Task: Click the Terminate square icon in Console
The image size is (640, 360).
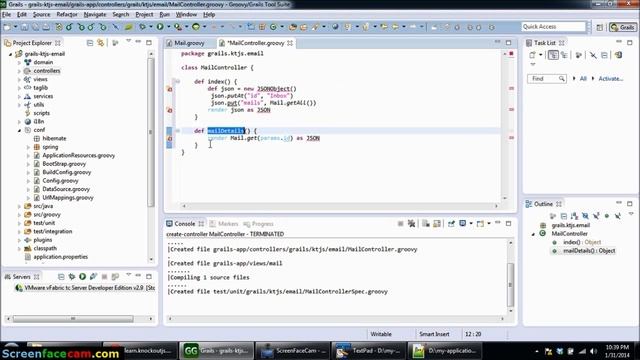Action: (x=400, y=223)
